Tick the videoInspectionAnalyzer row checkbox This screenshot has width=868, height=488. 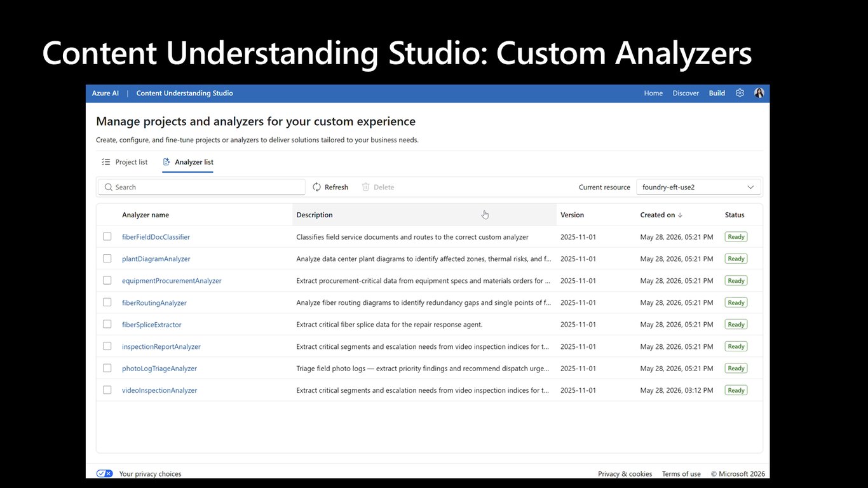[x=107, y=390]
